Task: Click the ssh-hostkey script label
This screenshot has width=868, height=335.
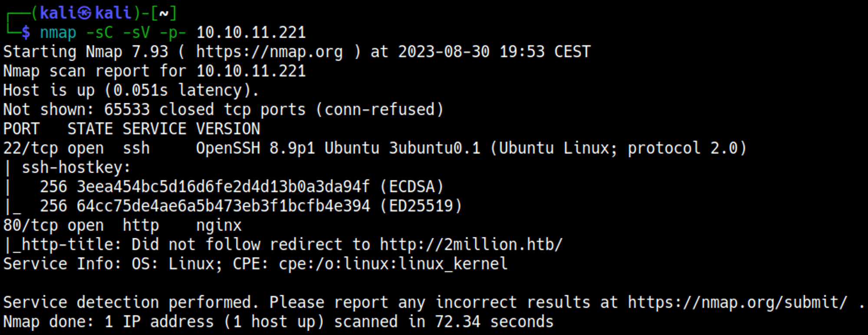Action: point(76,167)
